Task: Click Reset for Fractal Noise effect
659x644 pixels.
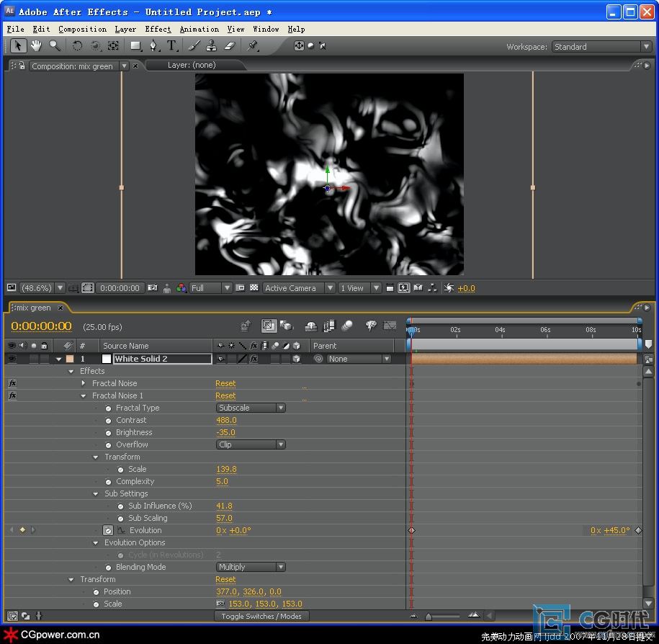Action: 225,383
